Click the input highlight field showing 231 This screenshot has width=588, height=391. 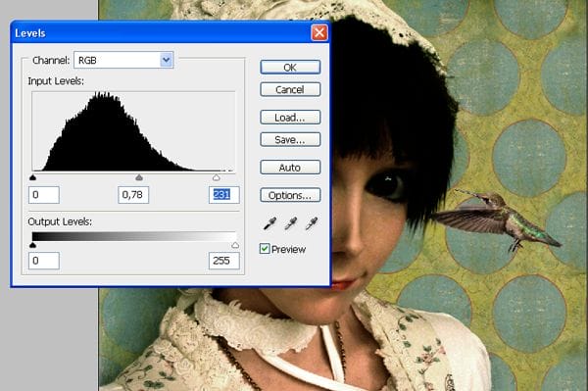pos(223,195)
